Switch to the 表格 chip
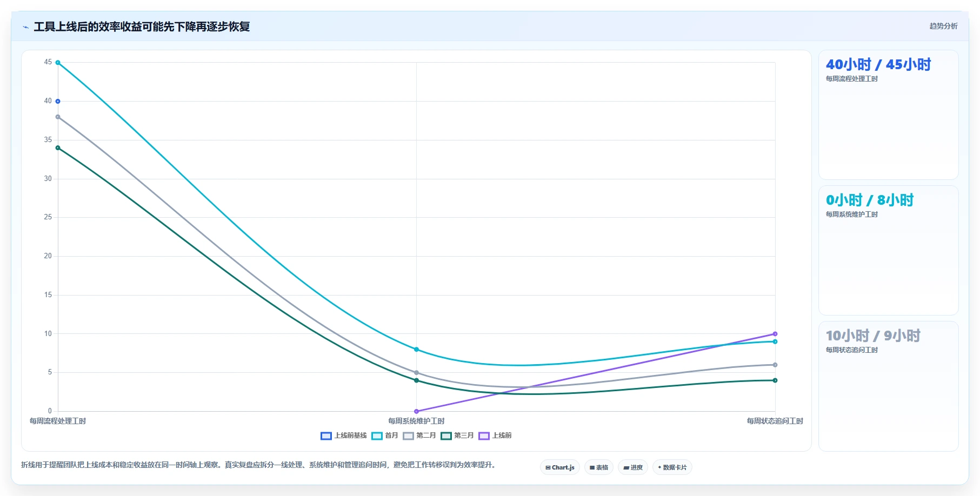Screen dimensions: 980x496 click(x=599, y=467)
